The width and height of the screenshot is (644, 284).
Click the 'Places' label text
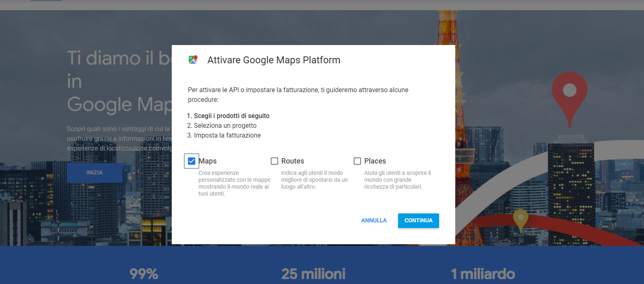375,161
